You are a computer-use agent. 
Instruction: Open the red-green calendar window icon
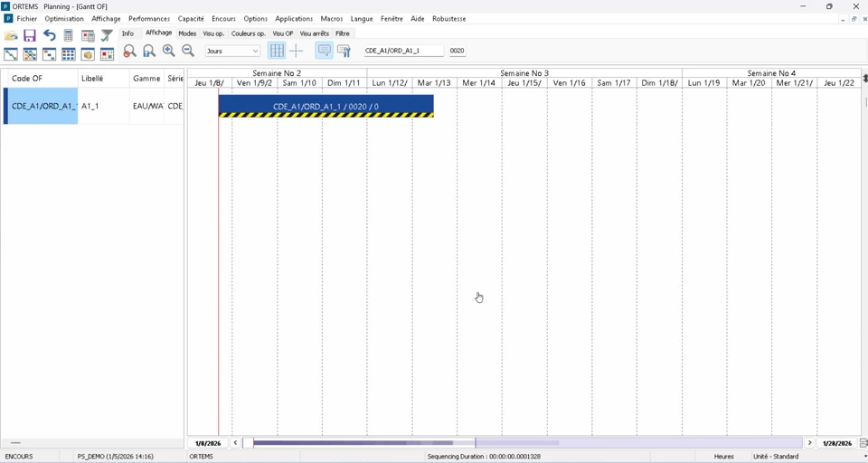(x=107, y=54)
